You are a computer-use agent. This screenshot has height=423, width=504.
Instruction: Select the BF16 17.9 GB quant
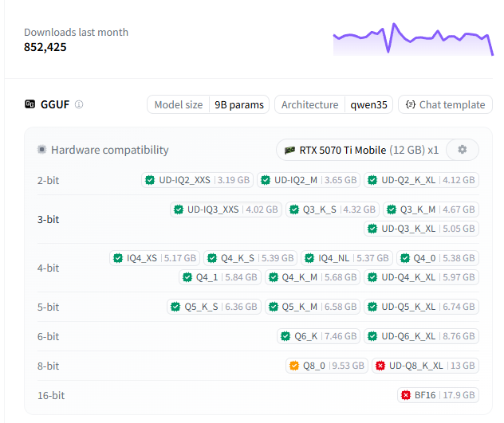pyautogui.click(x=438, y=395)
